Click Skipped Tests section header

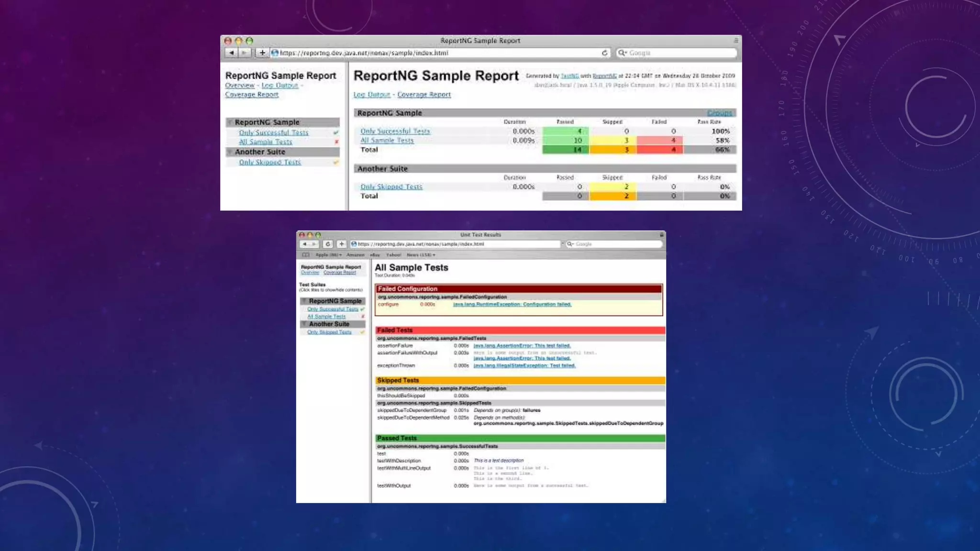pos(520,380)
